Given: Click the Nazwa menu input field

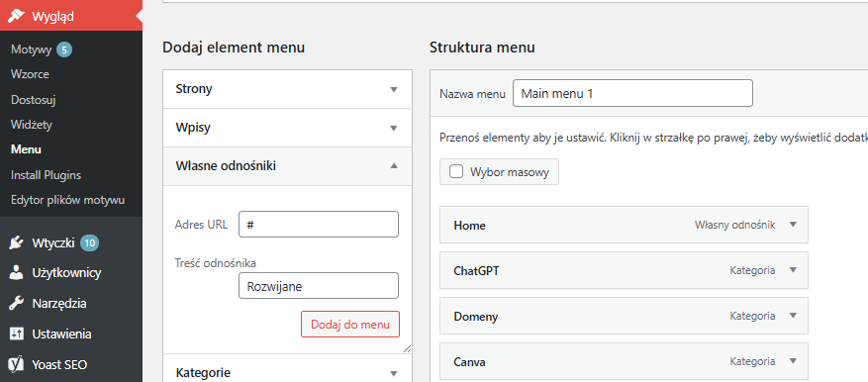Looking at the screenshot, I should [x=632, y=93].
